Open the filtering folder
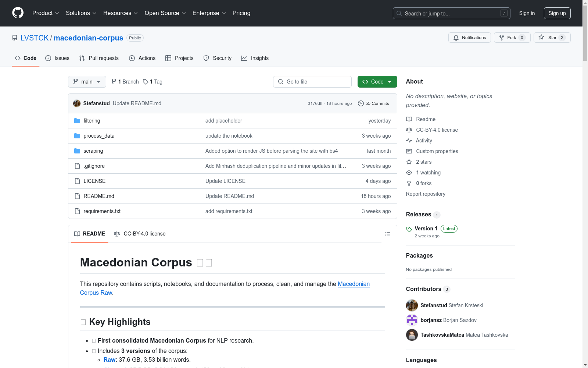588x368 pixels. point(92,121)
